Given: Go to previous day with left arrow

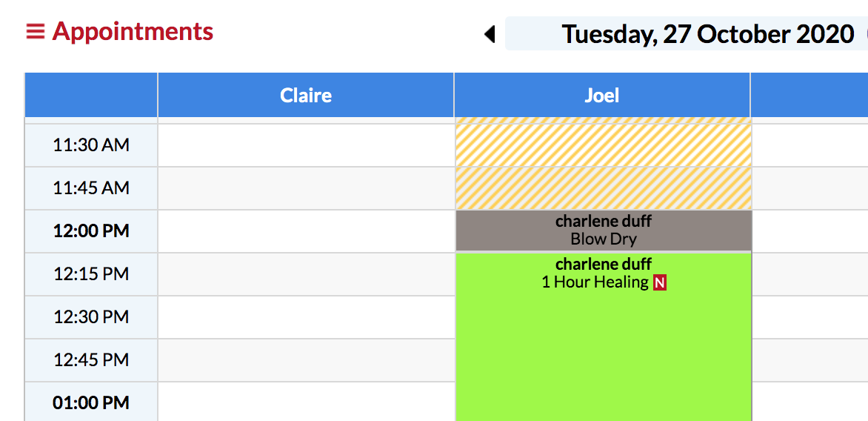Looking at the screenshot, I should coord(490,34).
